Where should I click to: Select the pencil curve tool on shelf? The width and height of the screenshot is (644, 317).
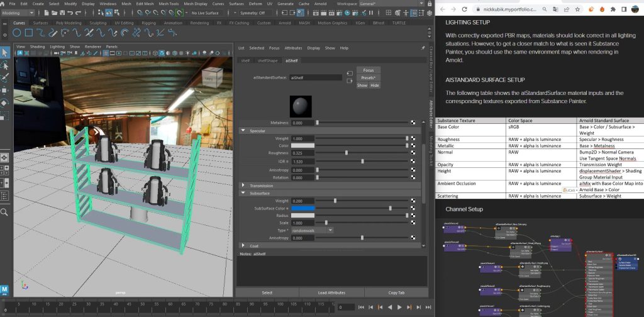53,33
